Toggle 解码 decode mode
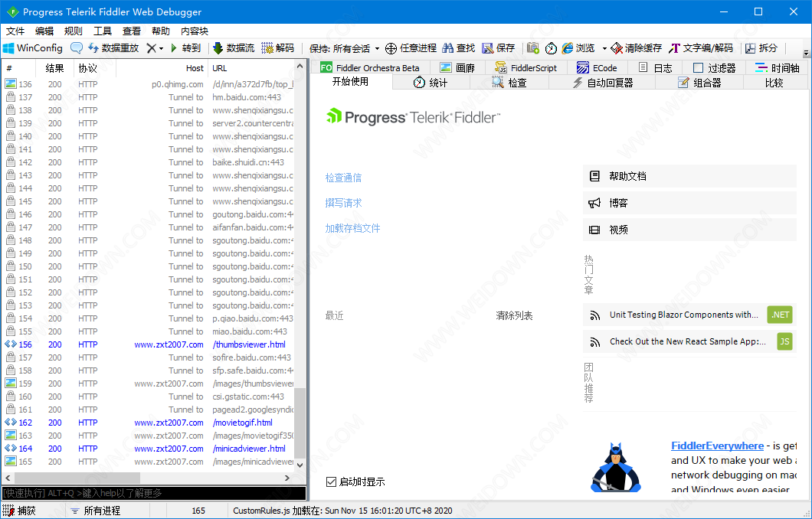The image size is (812, 519). pos(277,48)
